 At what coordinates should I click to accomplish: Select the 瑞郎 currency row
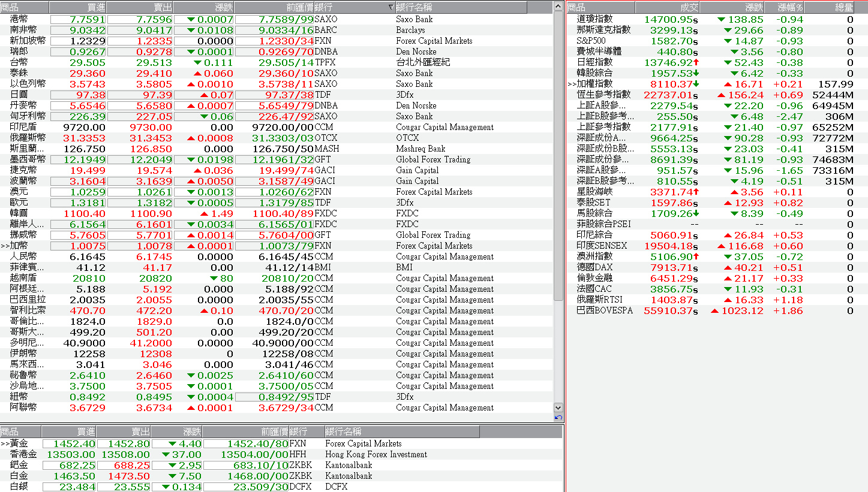(276, 52)
